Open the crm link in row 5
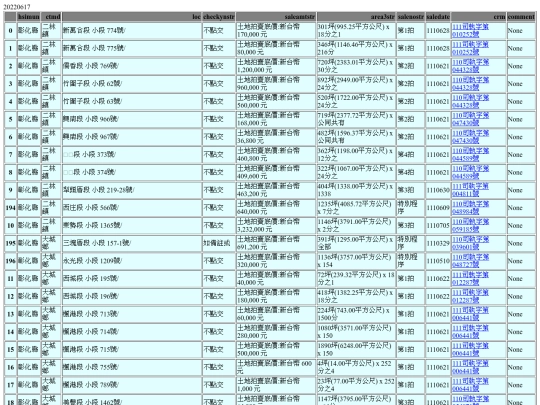Viewport: 540px width, 405px height. 470,119
